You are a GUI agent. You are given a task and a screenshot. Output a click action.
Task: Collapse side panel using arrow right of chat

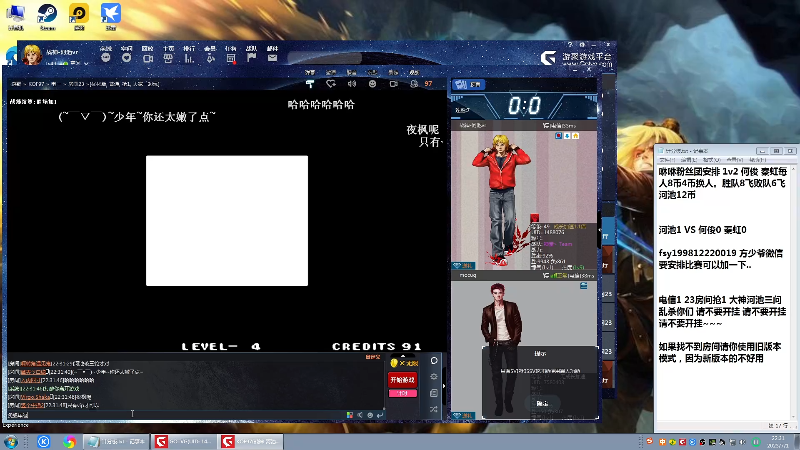click(443, 386)
